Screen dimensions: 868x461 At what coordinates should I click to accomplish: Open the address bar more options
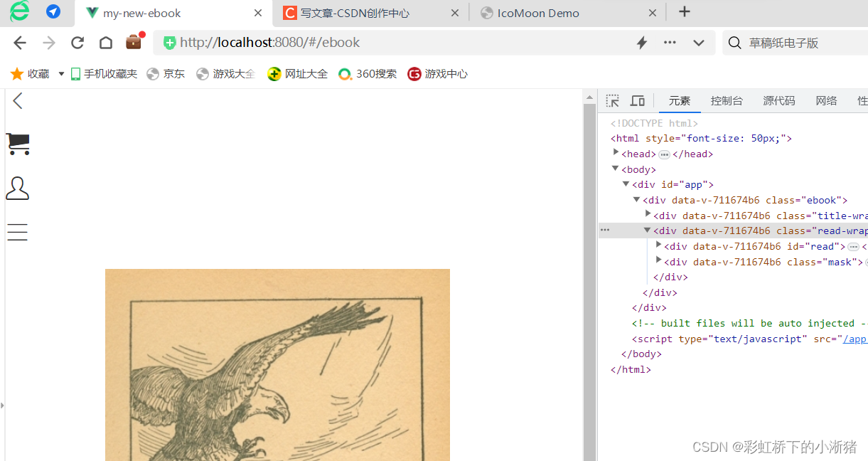670,43
